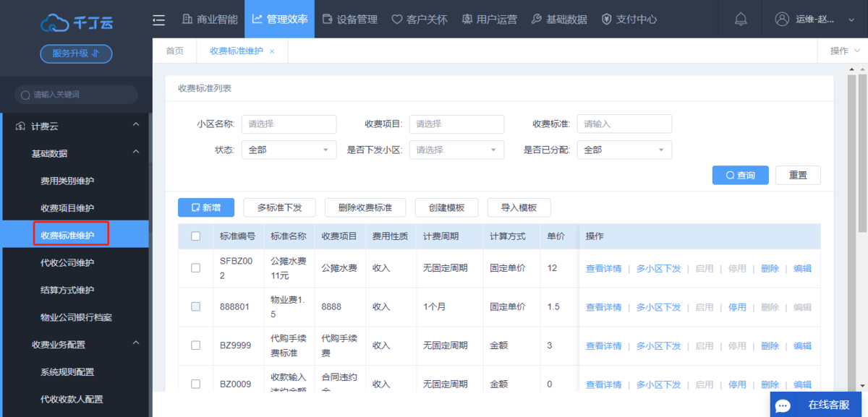
Task: Click the 查询 search button
Action: click(x=741, y=176)
